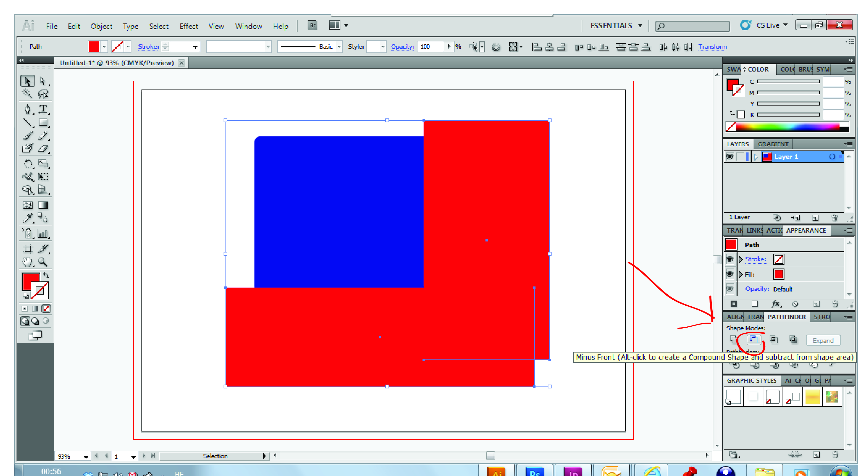Toggle Fill visibility in Appearance panel
The height and width of the screenshot is (476, 868).
(x=729, y=274)
